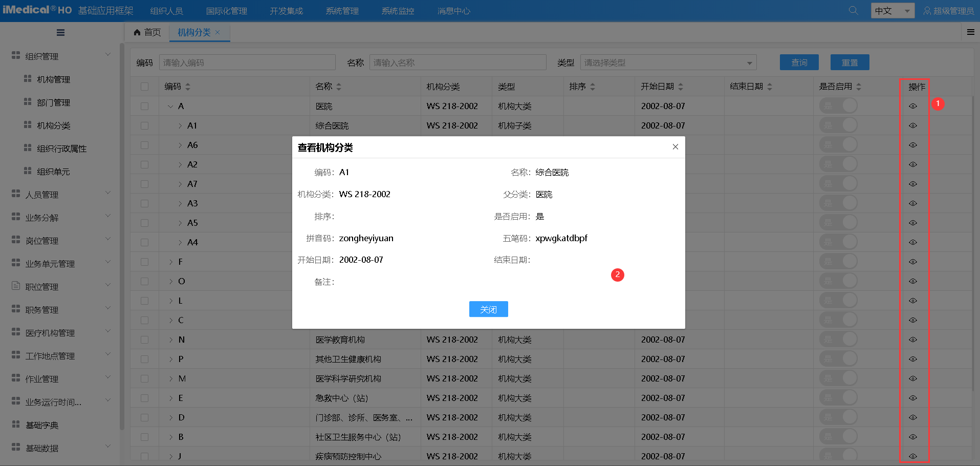This screenshot has width=980, height=466.
Task: Expand the tree node for row F
Action: pos(170,261)
